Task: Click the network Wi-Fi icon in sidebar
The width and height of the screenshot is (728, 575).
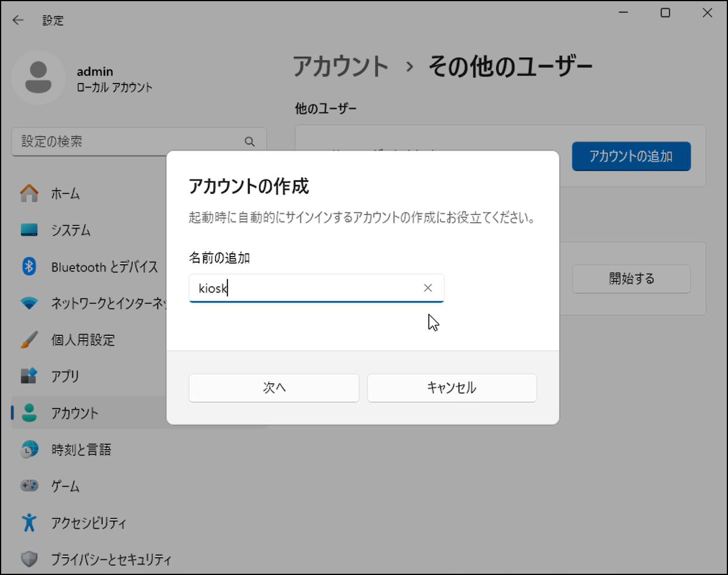Action: [29, 303]
